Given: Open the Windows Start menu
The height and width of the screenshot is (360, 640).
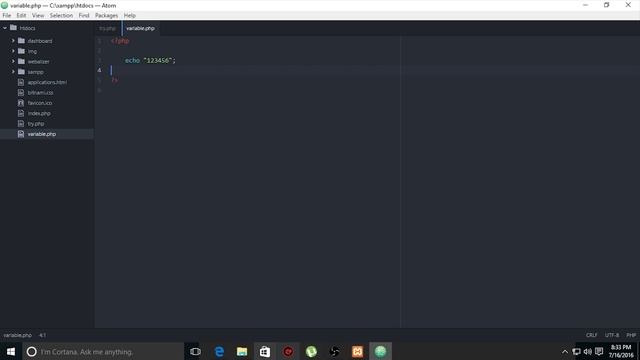Looking at the screenshot, I should coord(11,351).
